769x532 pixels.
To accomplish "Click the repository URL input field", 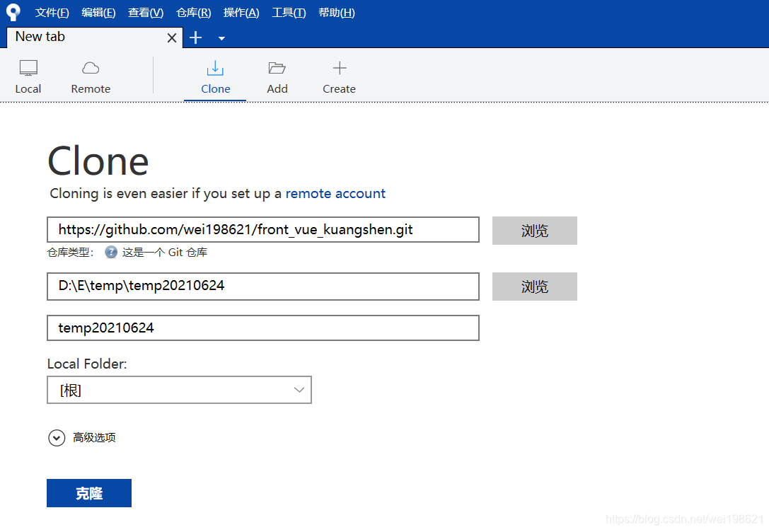I will 263,229.
